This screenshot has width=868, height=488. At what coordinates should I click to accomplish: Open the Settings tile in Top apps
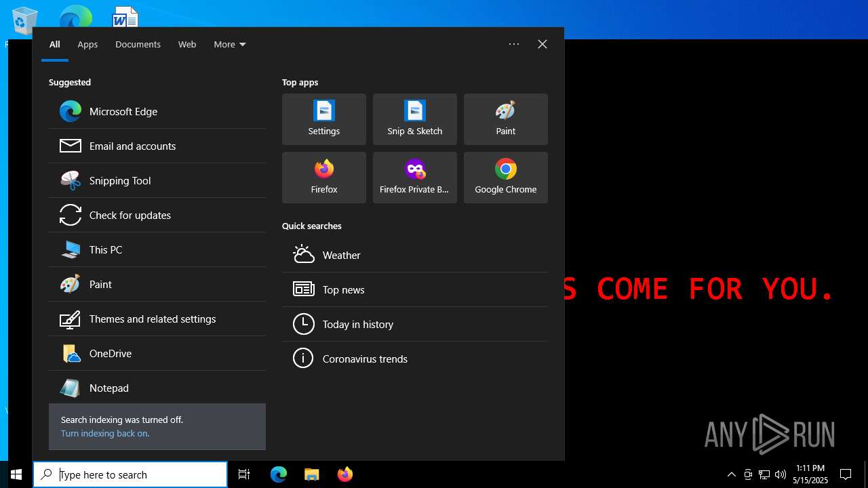click(x=324, y=119)
